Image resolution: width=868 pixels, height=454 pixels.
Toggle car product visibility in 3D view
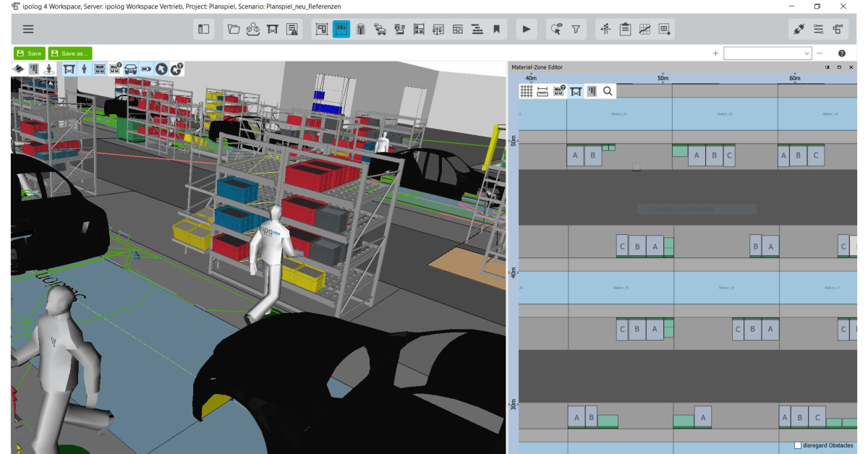point(131,69)
